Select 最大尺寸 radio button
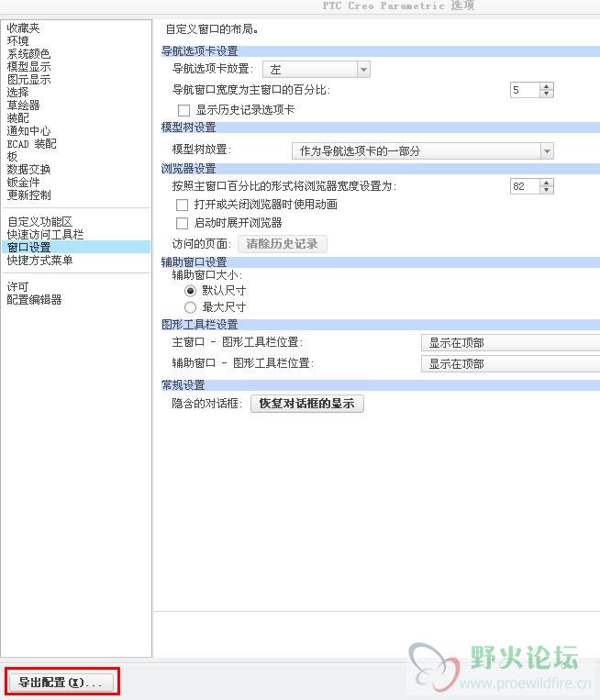This screenshot has height=700, width=600. pos(190,307)
